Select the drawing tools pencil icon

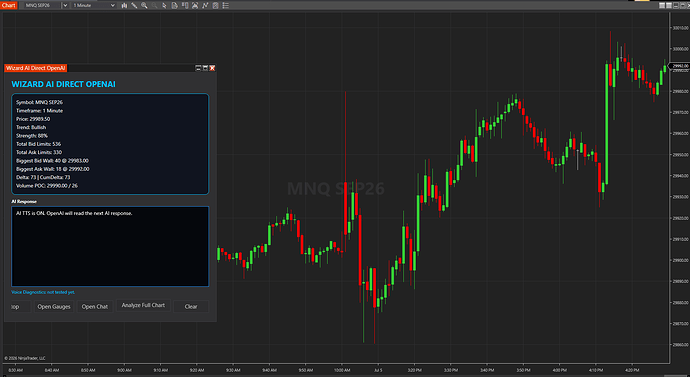pos(134,5)
